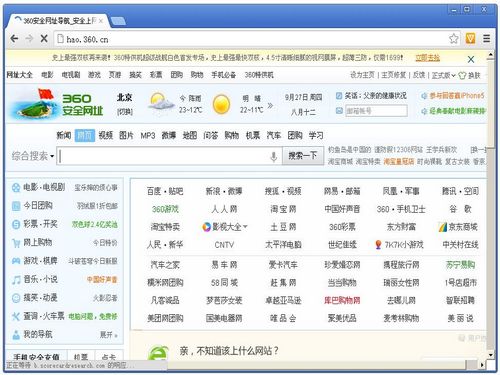
Task: Click the 设为主页 link
Action: (x=362, y=75)
